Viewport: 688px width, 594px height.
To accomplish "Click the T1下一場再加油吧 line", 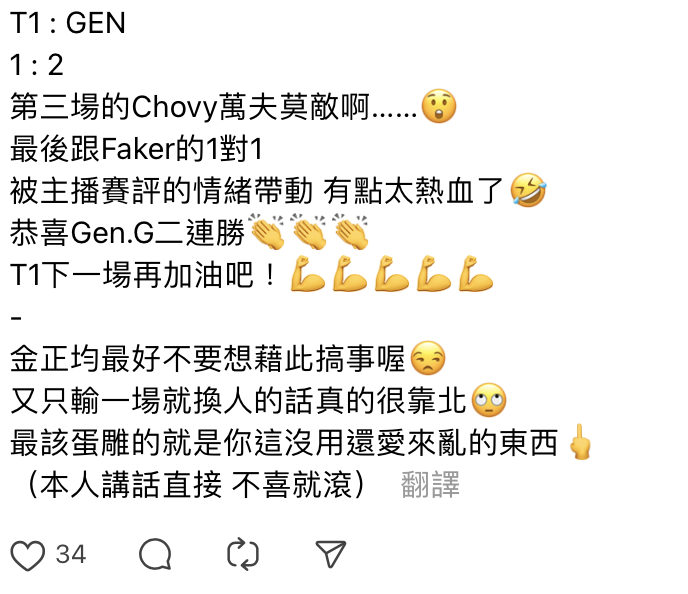I will (143, 275).
